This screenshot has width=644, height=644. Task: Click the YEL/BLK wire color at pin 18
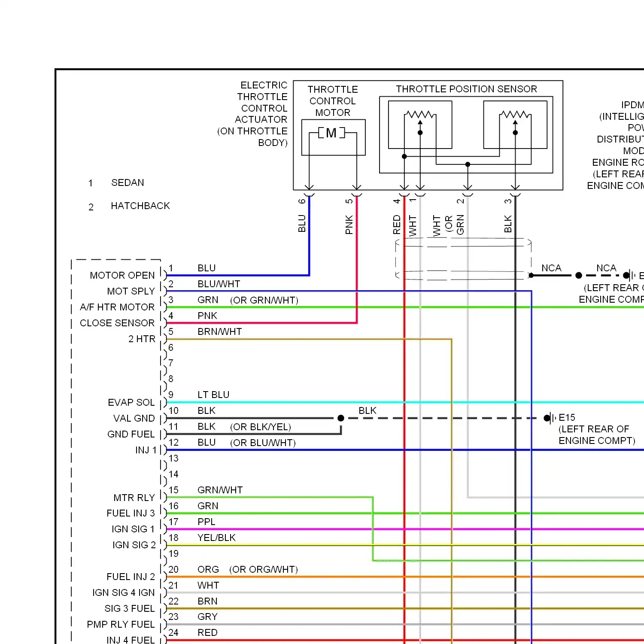[217, 538]
